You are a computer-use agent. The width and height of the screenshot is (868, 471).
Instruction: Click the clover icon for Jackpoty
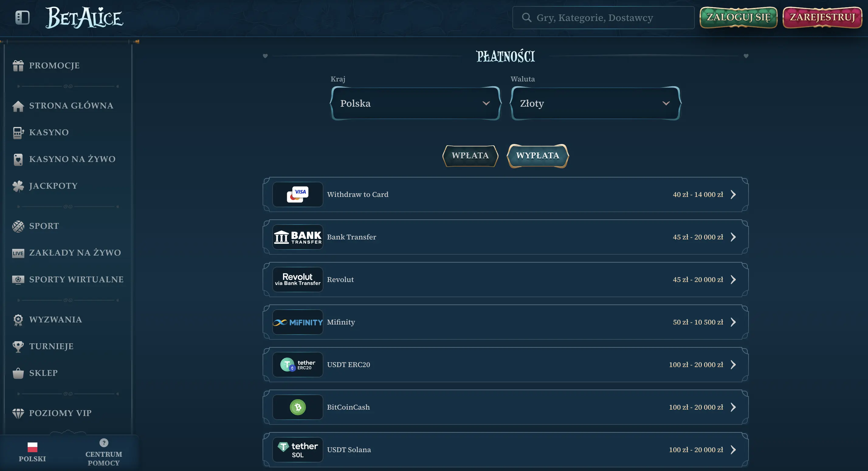click(x=18, y=186)
